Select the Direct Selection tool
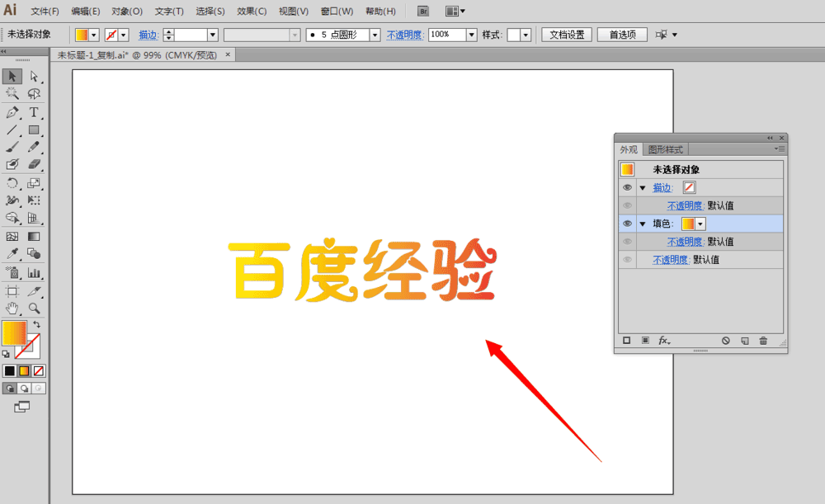This screenshot has width=825, height=504. point(34,76)
